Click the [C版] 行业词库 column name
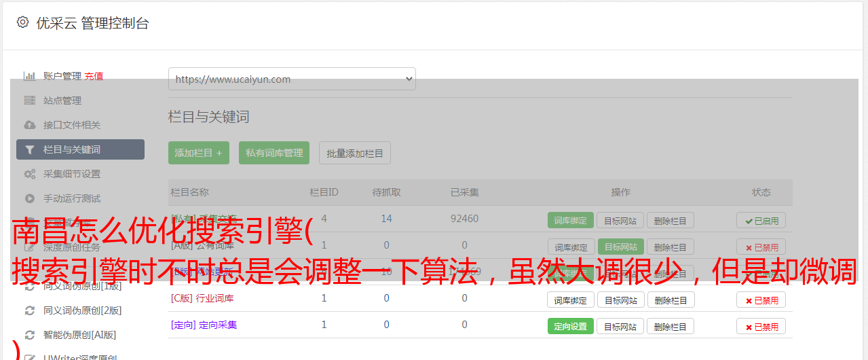868x360 pixels. [x=202, y=298]
